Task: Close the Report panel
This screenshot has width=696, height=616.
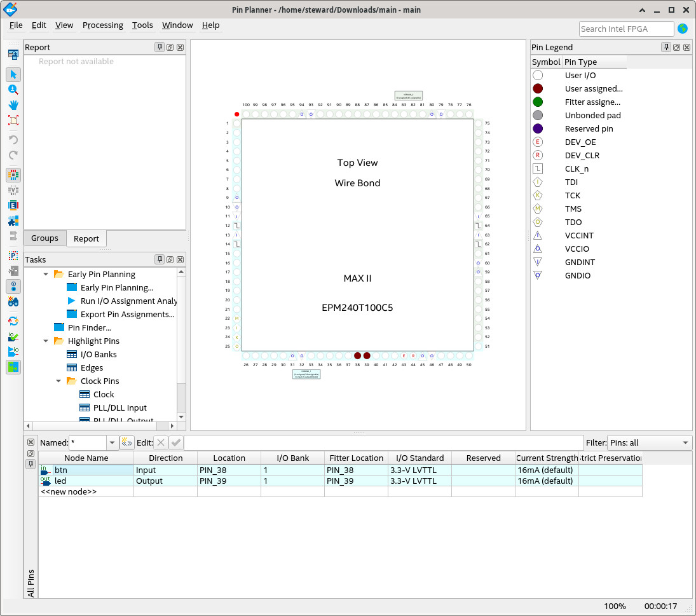Action: [x=181, y=47]
